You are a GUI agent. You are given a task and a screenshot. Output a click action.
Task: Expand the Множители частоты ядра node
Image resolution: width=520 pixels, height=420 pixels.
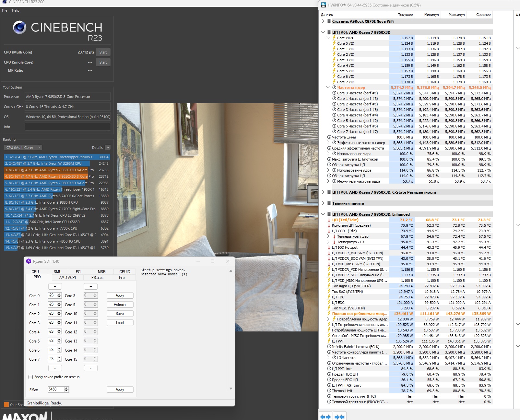pyautogui.click(x=328, y=181)
